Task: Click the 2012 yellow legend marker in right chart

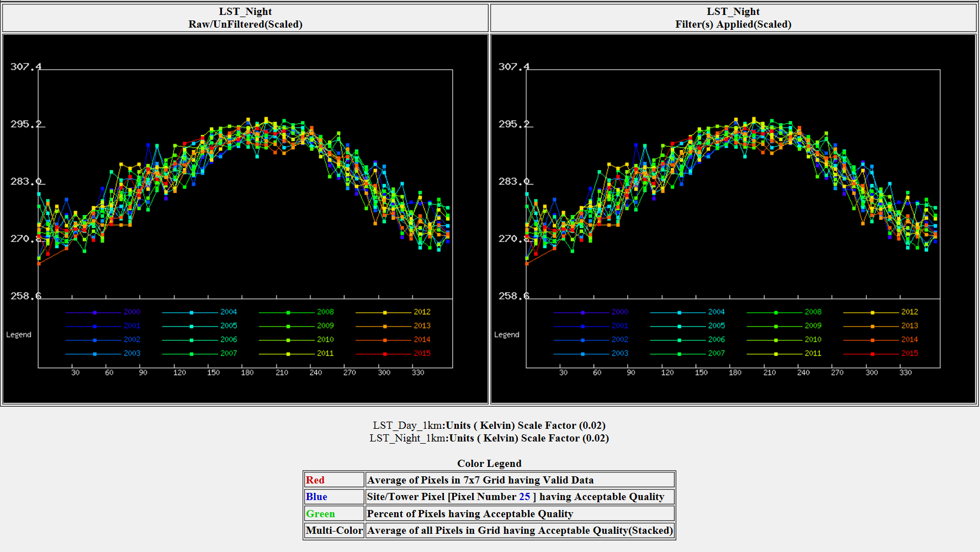Action: point(872,313)
